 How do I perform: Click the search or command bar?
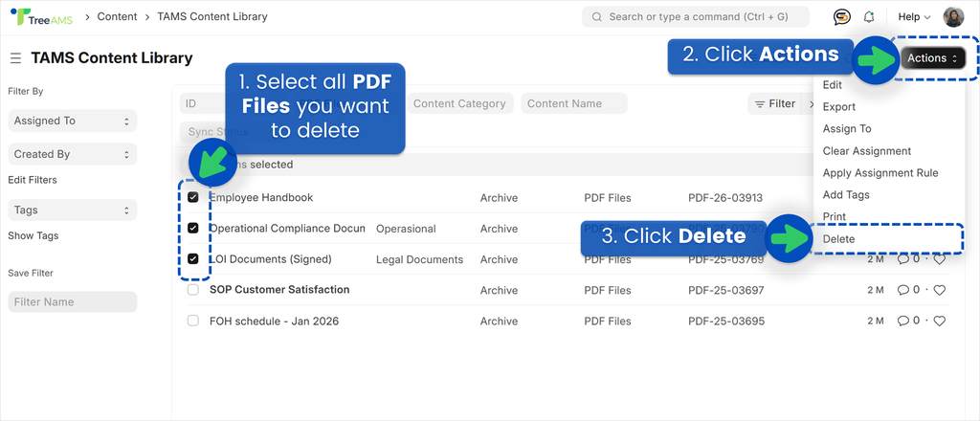[x=696, y=17]
